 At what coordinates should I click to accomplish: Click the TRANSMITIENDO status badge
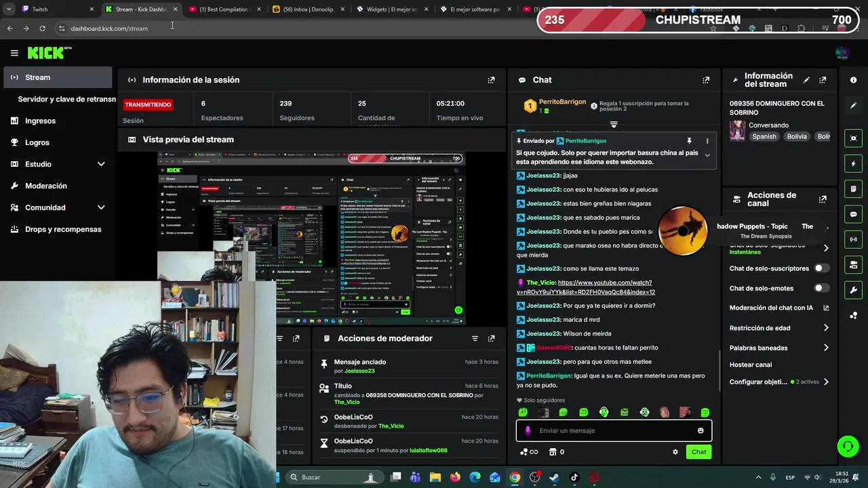click(x=148, y=104)
